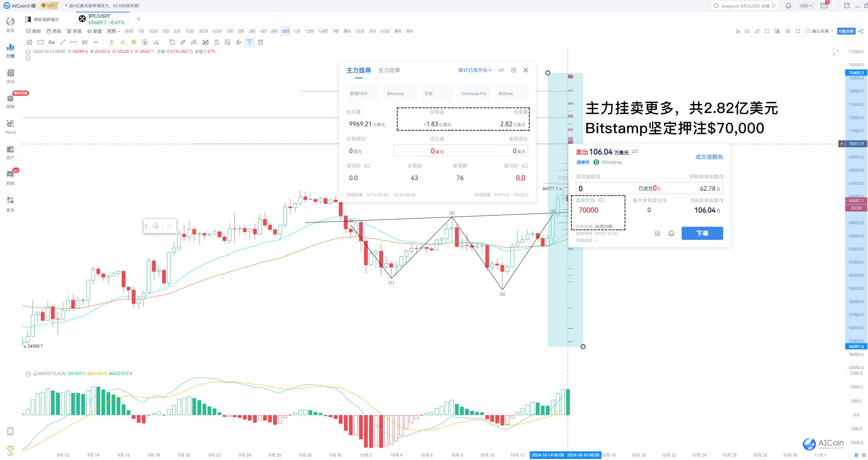The height and width of the screenshot is (460, 868).
Task: Open the 行情 market sidebar icon
Action: [x=10, y=50]
